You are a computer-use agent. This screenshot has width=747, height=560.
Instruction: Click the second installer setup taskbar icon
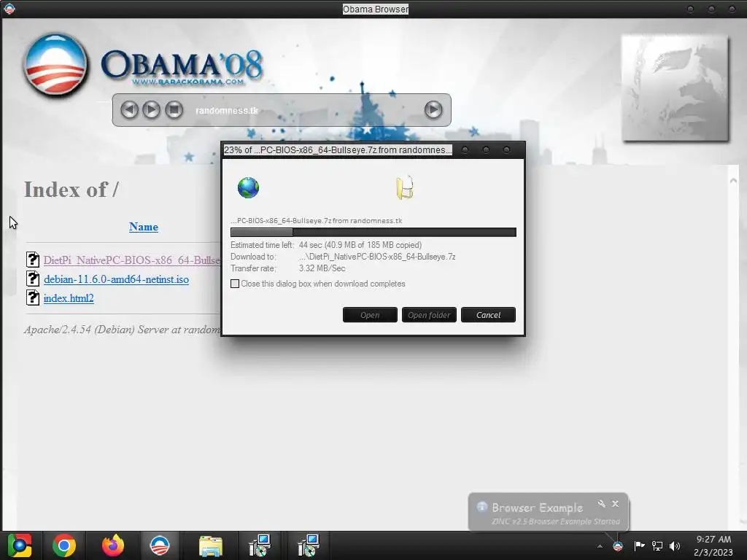(x=309, y=545)
